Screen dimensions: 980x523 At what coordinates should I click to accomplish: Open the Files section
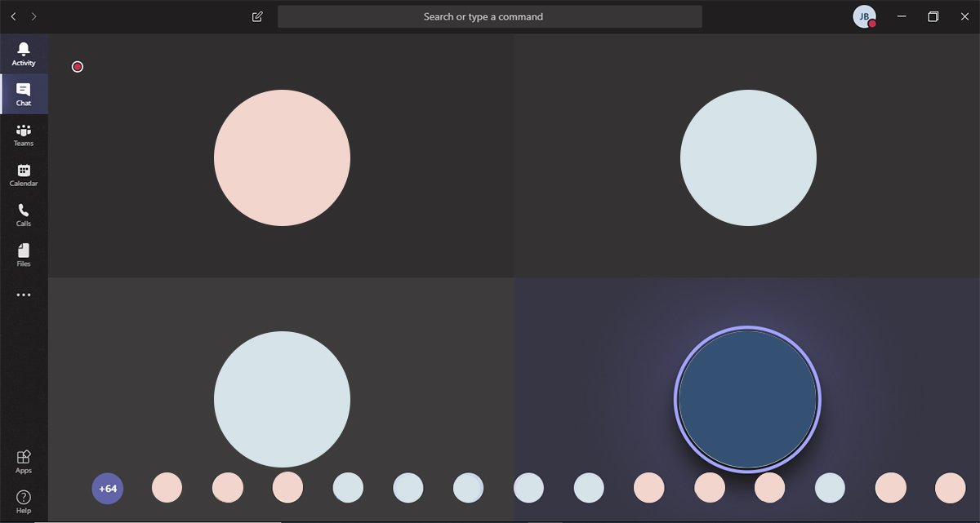(x=24, y=255)
